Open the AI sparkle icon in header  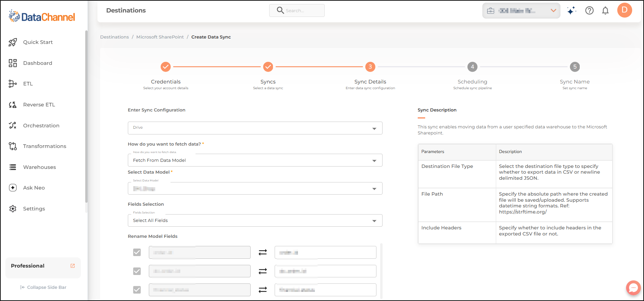pos(572,11)
